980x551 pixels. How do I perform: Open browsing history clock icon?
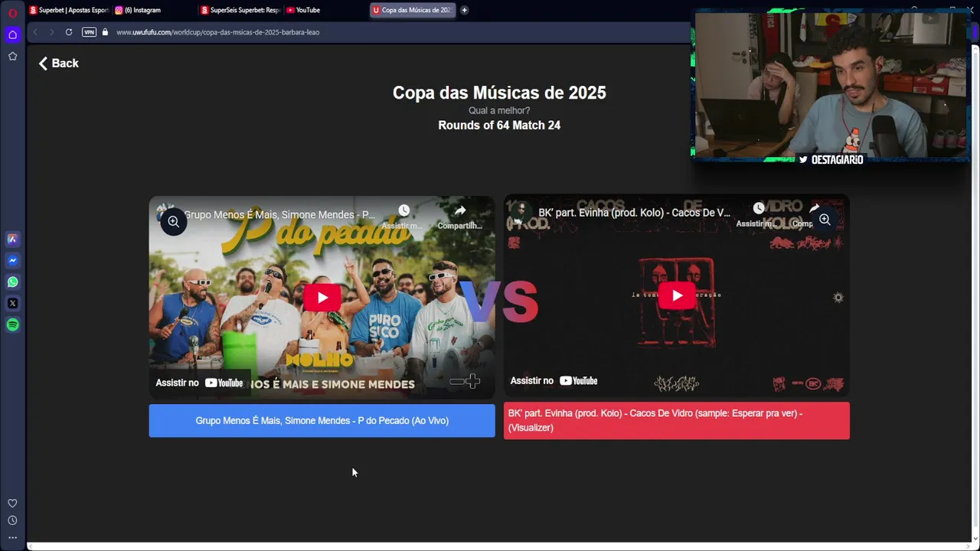tap(12, 520)
